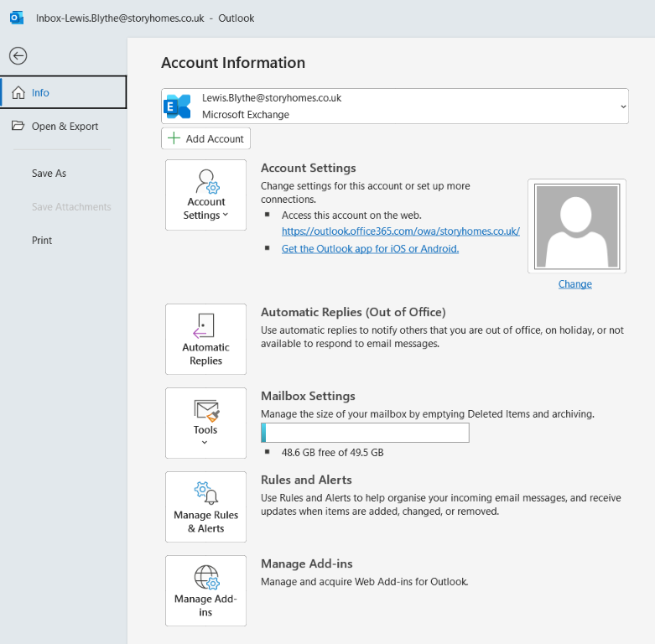The image size is (655, 644).
Task: Click the Microsoft Exchange account icon
Action: coord(178,106)
